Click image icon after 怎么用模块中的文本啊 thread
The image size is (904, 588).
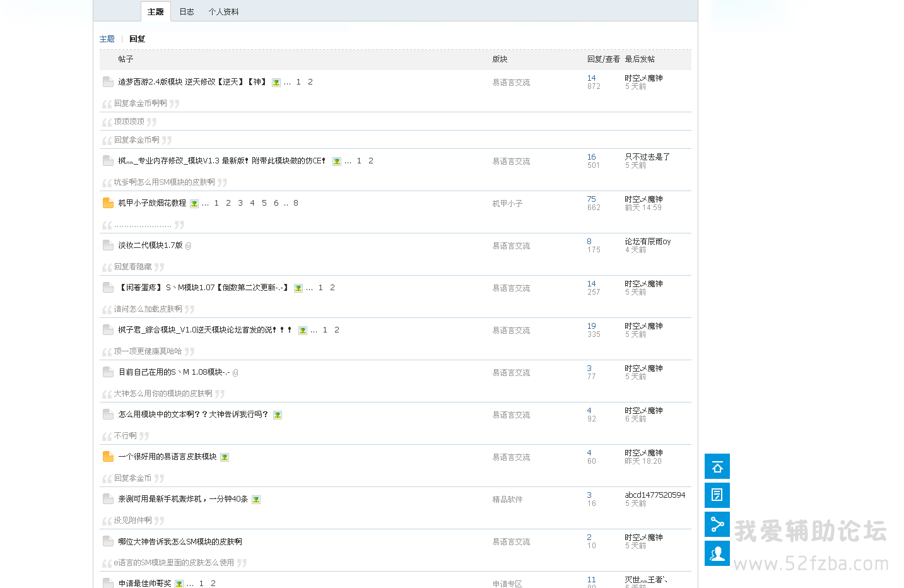tap(278, 415)
